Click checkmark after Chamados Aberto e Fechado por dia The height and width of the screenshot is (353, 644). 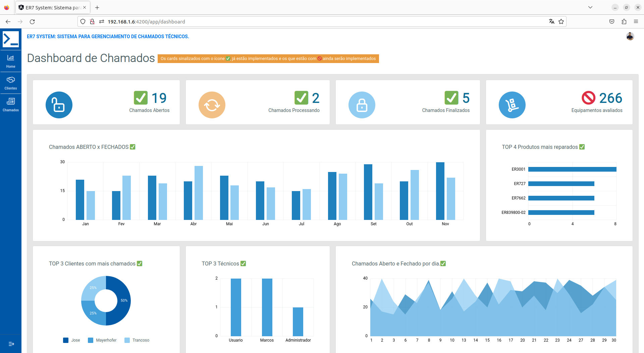coord(443,263)
